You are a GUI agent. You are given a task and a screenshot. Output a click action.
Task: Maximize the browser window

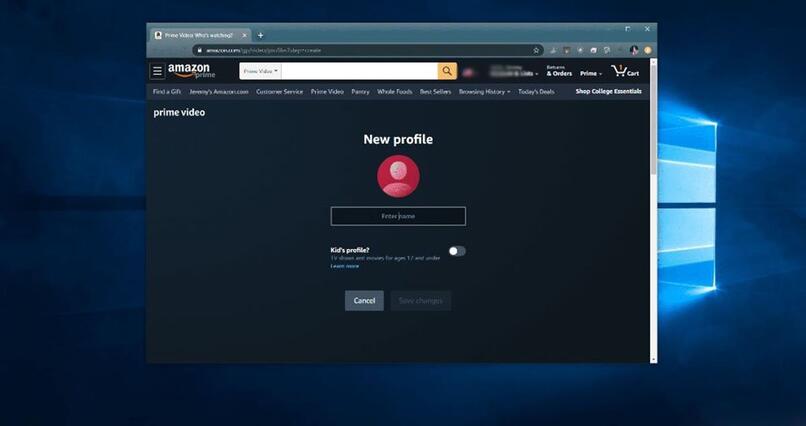point(628,29)
